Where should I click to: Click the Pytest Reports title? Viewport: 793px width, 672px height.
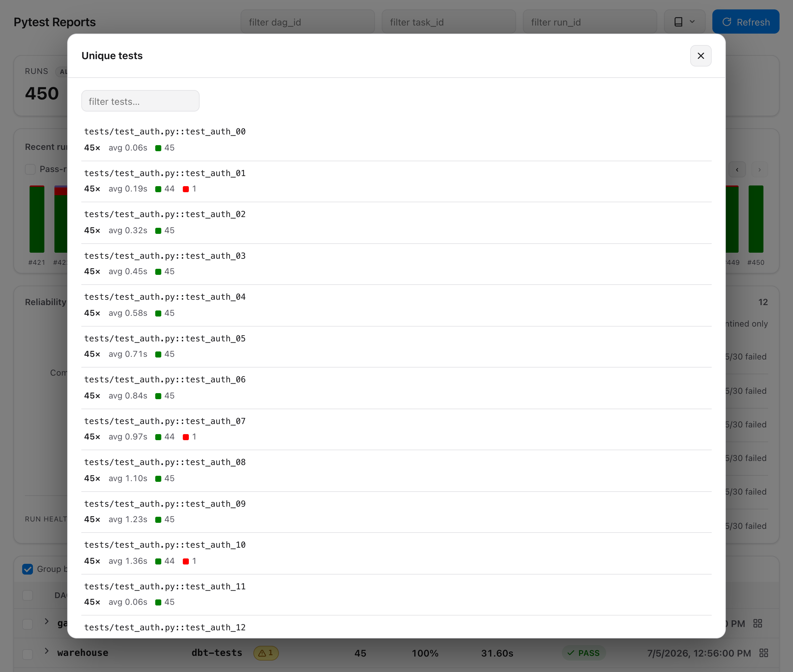(54, 22)
